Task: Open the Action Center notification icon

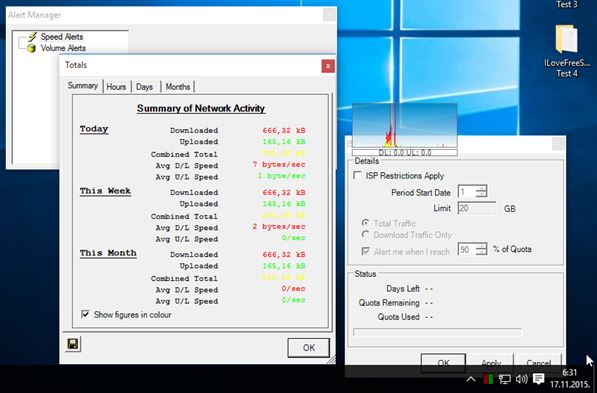Action: point(538,379)
